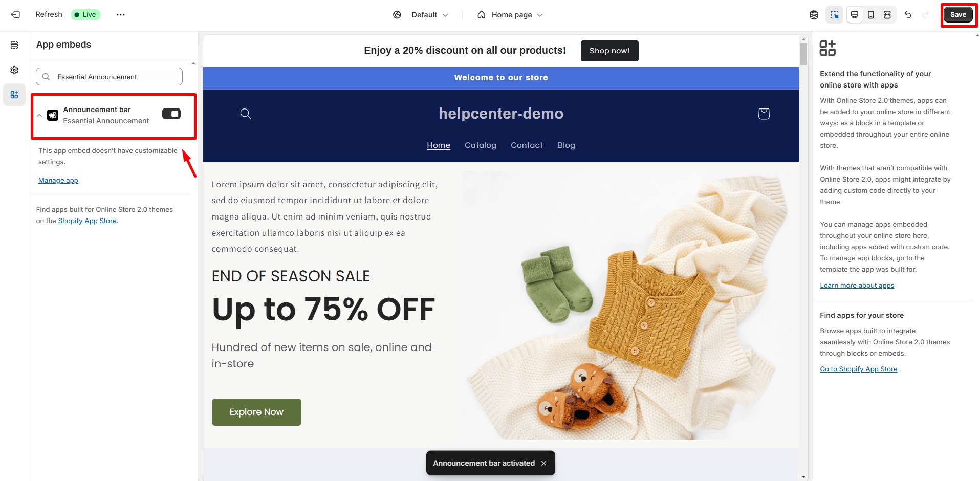980x481 pixels.
Task: Open Blog in the store preview menu
Action: click(x=566, y=145)
